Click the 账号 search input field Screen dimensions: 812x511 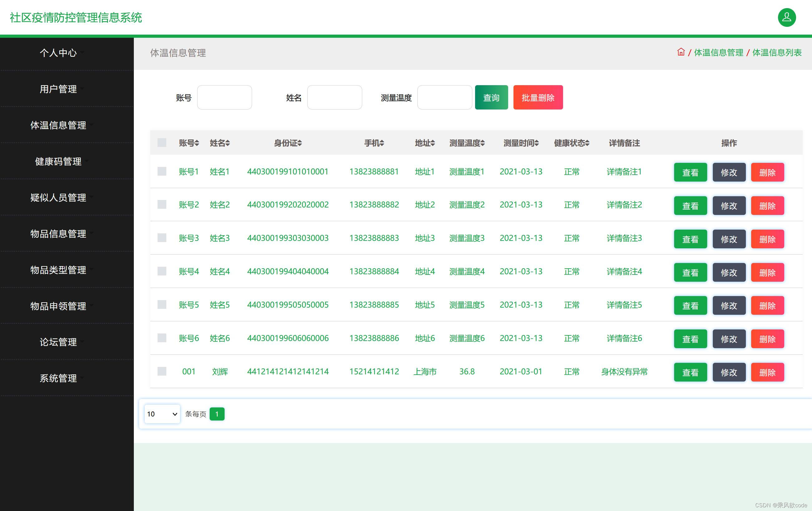(225, 97)
